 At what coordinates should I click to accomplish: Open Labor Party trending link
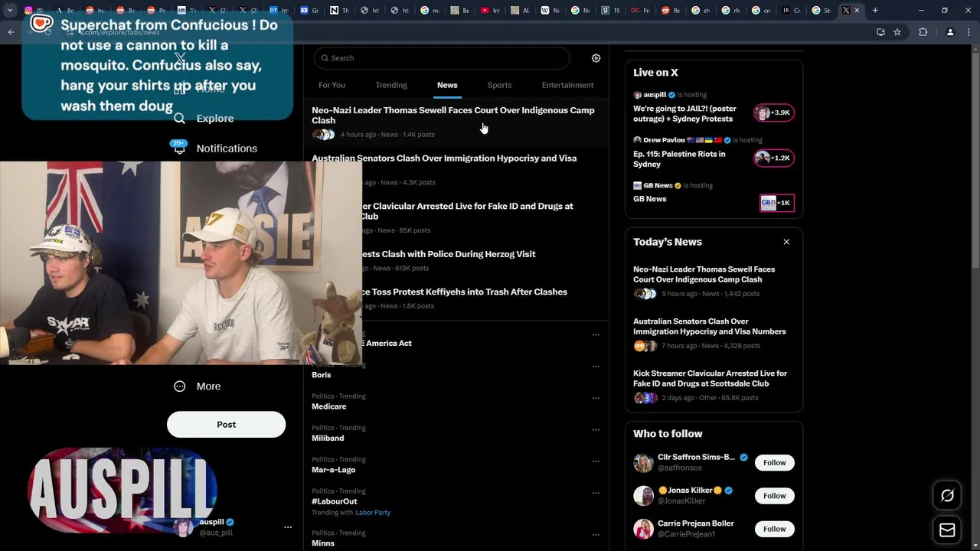[373, 513]
